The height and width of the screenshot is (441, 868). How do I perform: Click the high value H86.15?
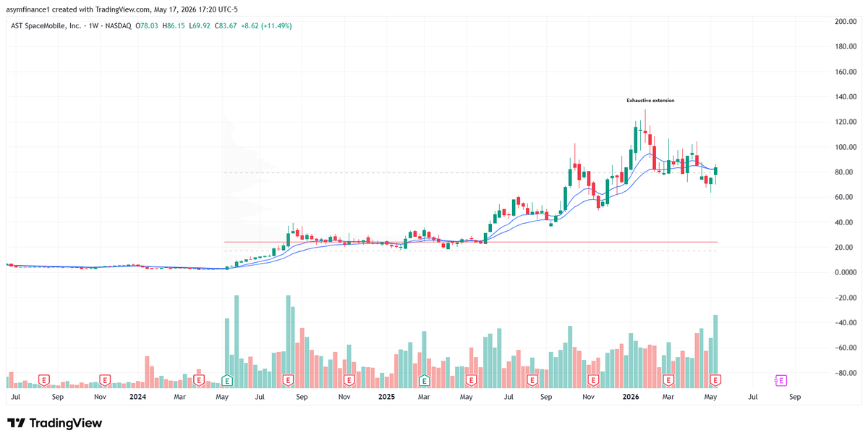tap(174, 26)
